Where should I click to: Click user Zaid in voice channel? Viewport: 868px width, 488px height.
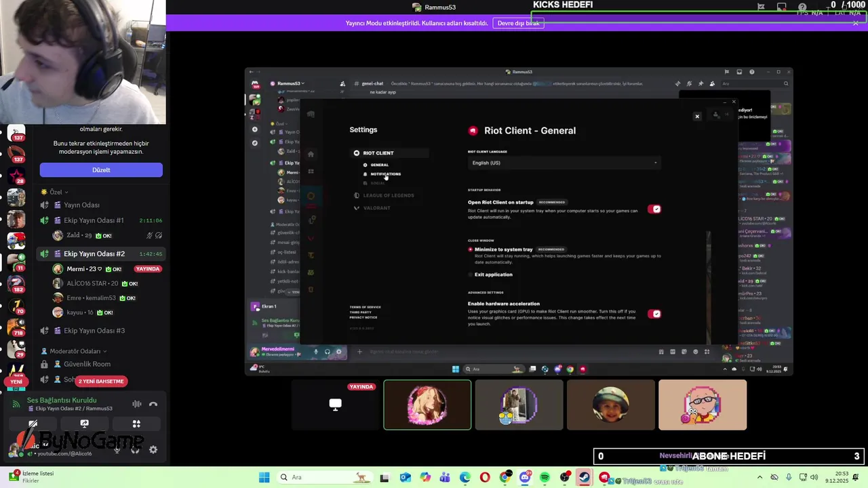(x=107, y=235)
